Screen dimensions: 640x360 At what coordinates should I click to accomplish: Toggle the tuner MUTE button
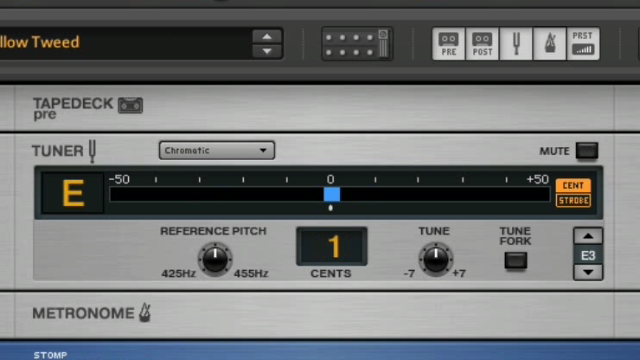point(587,151)
